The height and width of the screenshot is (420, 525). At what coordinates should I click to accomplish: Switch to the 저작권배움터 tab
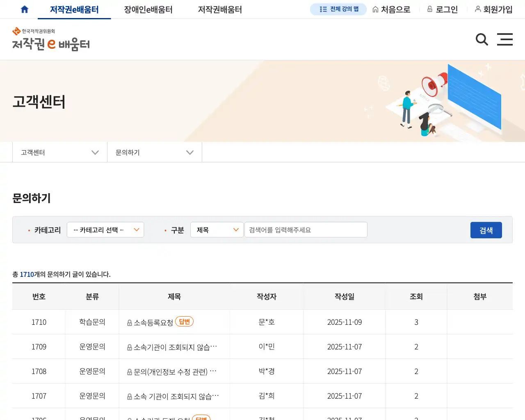click(x=219, y=9)
